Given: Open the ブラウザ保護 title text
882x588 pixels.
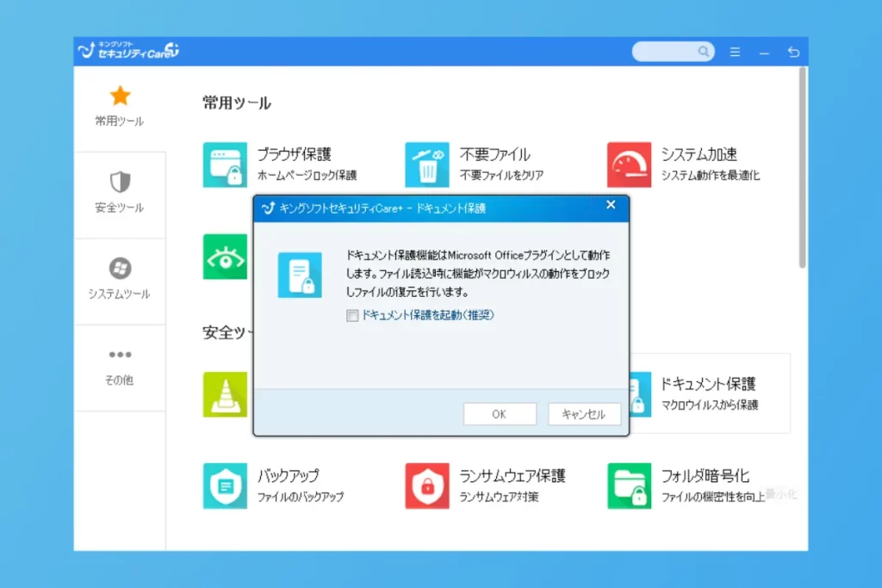Looking at the screenshot, I should point(295,154).
